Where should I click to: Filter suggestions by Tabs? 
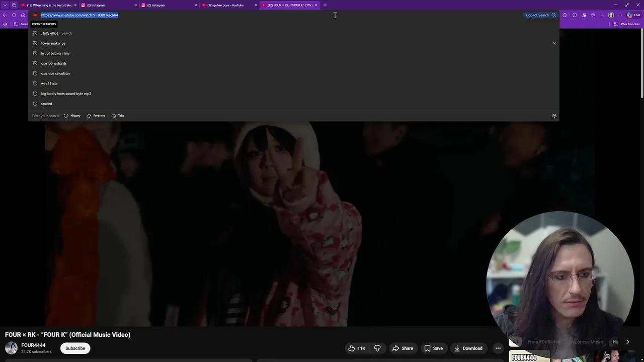point(118,116)
